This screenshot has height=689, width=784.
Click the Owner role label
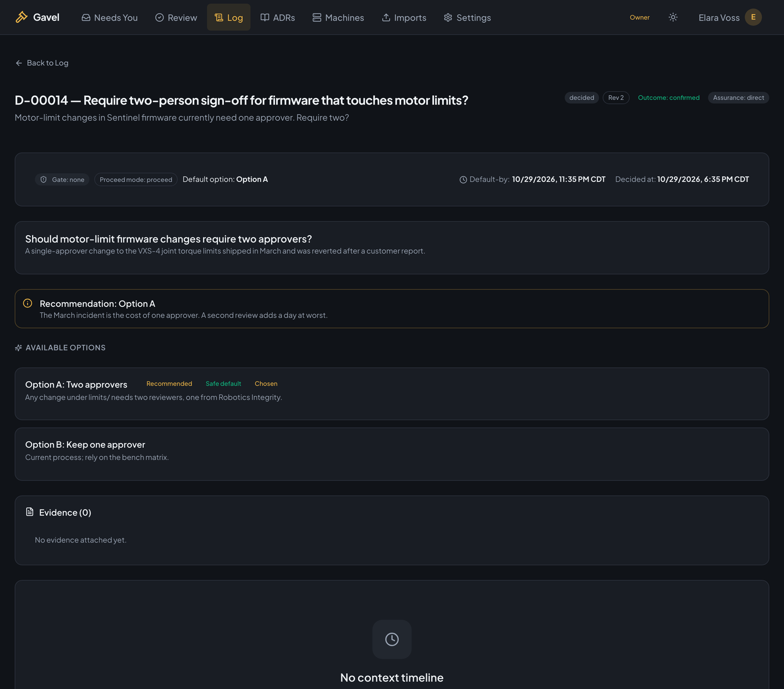tap(640, 17)
